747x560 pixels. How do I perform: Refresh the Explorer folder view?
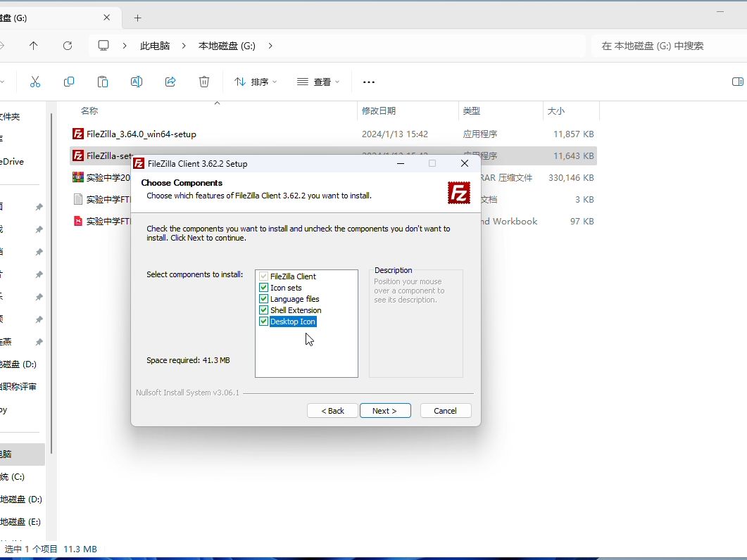pos(68,46)
